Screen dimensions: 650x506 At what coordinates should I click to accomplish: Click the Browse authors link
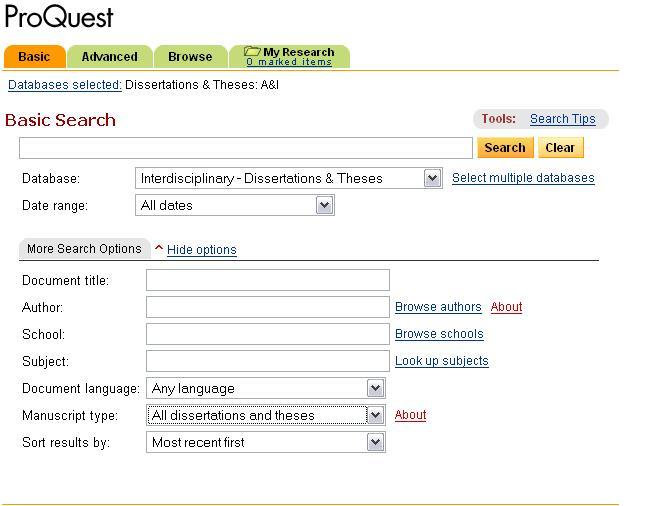tap(438, 307)
